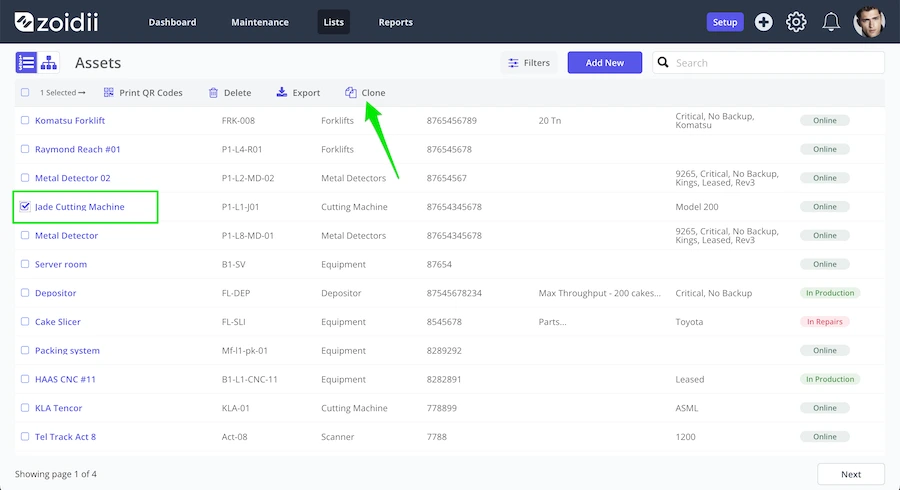Click the FRK-008 asset code
The width and height of the screenshot is (900, 490).
click(x=238, y=120)
